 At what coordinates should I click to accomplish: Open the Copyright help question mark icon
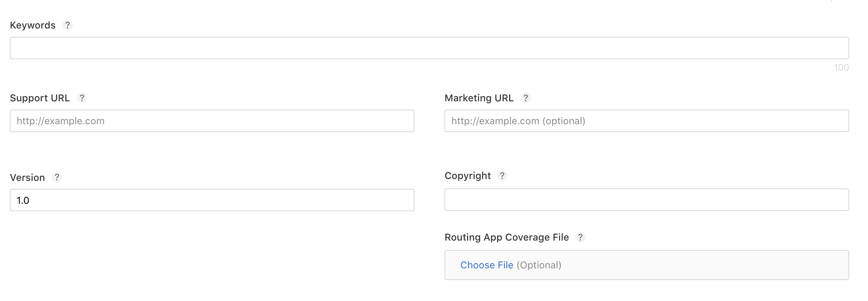502,176
